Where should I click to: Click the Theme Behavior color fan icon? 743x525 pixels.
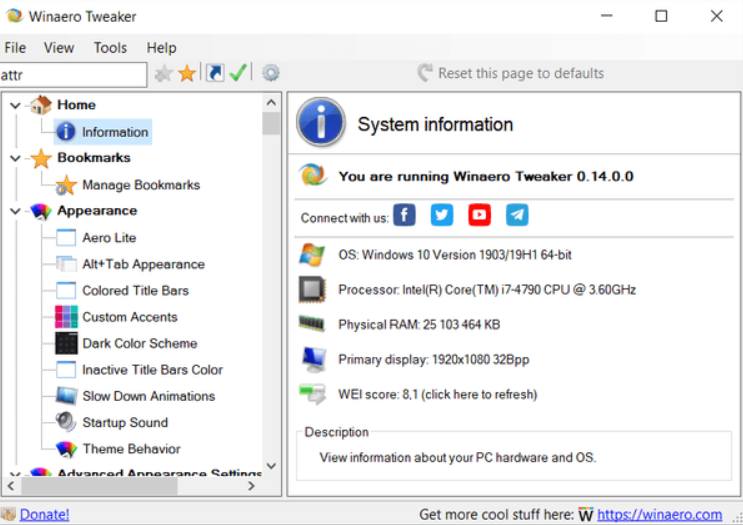66,448
